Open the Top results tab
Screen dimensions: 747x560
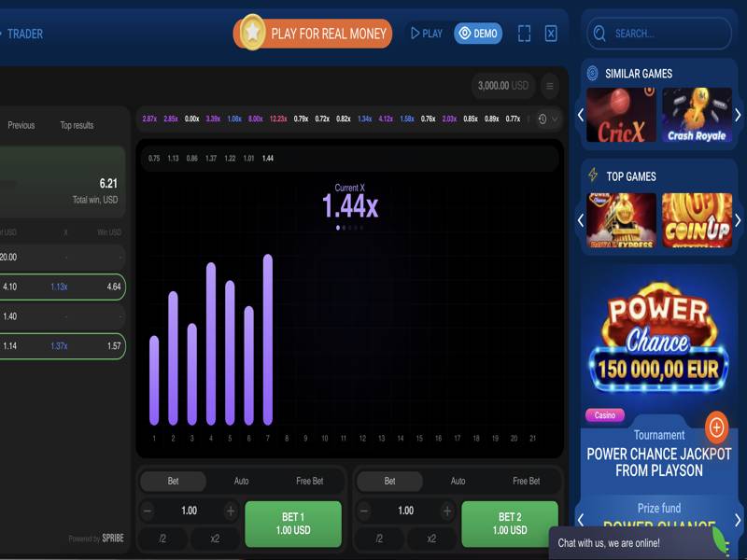[x=77, y=125]
